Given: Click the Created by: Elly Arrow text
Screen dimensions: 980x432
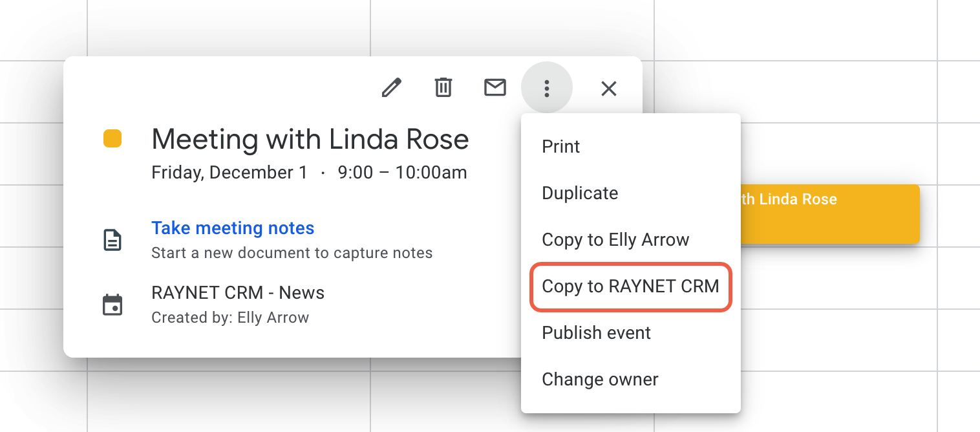Looking at the screenshot, I should click(230, 318).
